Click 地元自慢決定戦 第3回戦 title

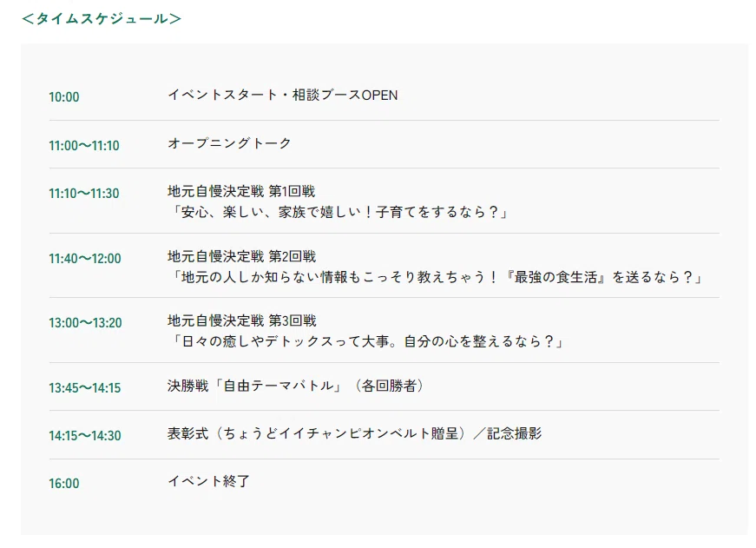242,320
